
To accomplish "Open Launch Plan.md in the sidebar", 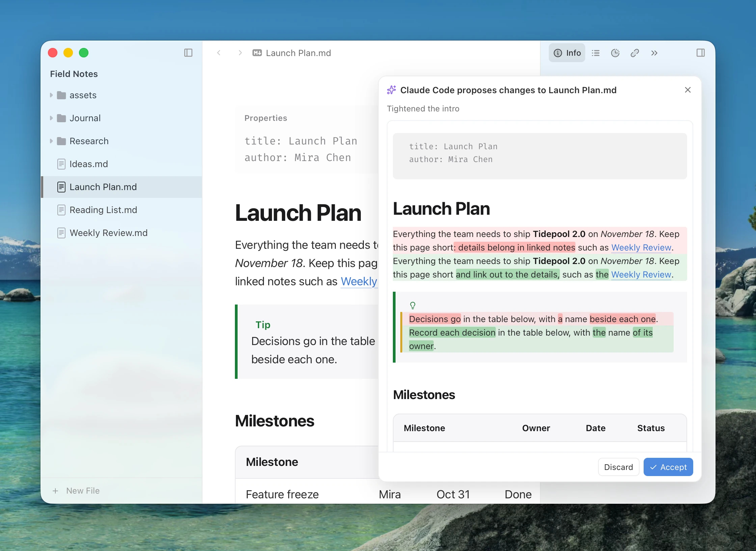I will [122, 187].
